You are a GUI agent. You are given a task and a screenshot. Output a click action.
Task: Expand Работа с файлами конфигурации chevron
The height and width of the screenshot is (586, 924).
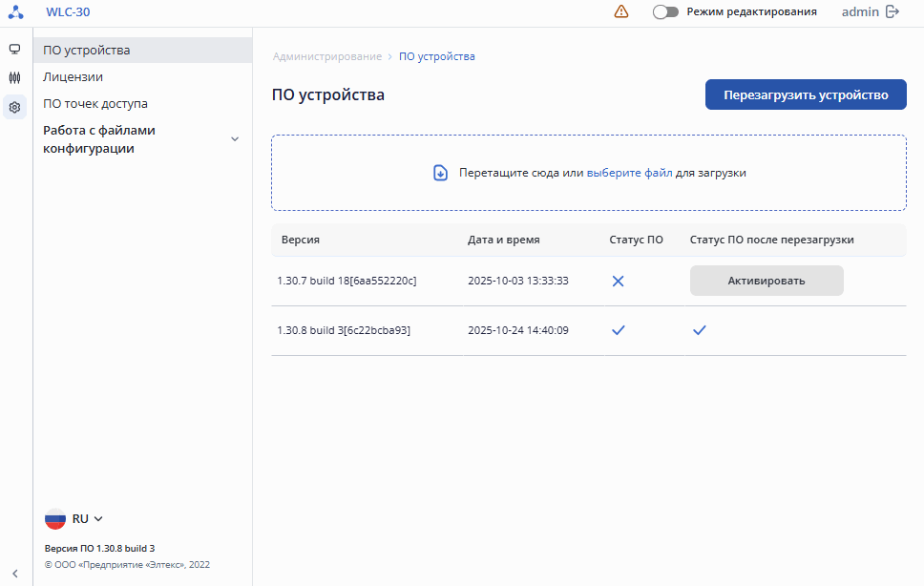pyautogui.click(x=235, y=139)
